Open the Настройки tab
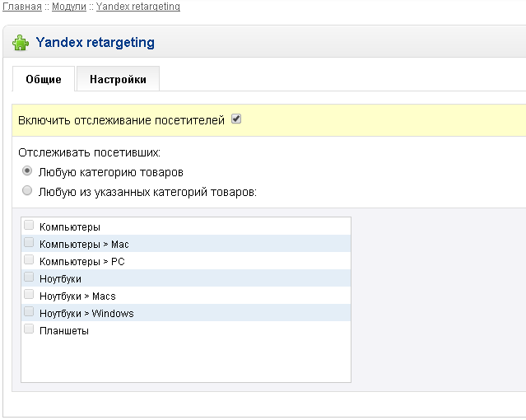 pos(118,80)
